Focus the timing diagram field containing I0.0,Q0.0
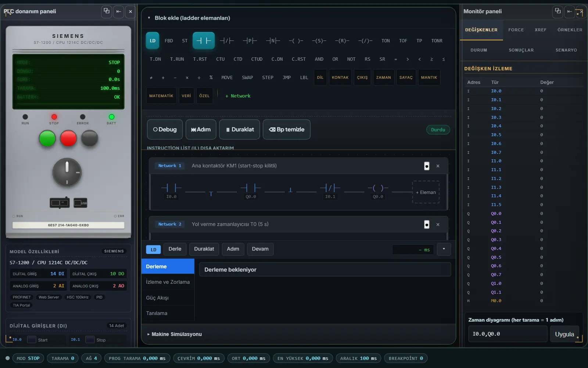588x368 pixels. pyautogui.click(x=508, y=334)
